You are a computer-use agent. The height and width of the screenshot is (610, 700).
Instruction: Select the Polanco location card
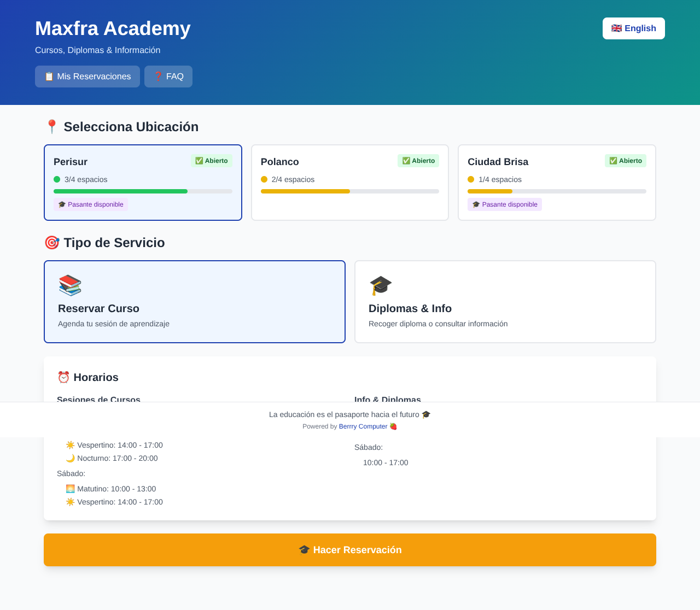[x=349, y=183]
